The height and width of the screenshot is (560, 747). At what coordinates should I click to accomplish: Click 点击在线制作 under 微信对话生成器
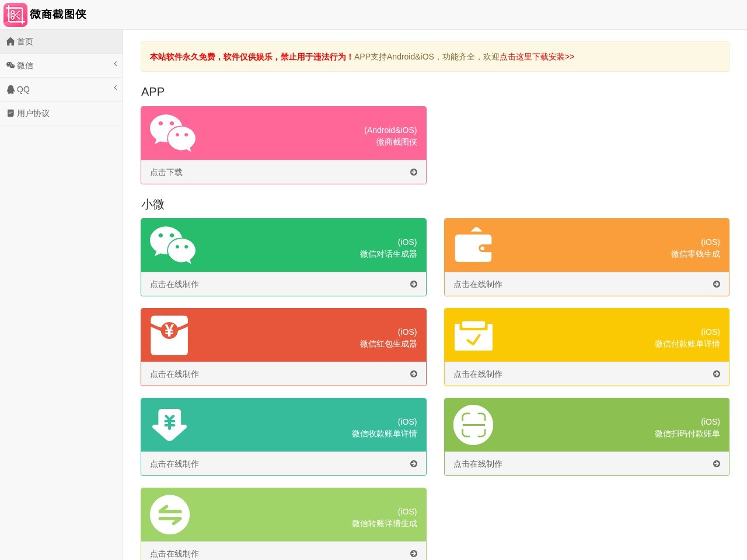174,284
